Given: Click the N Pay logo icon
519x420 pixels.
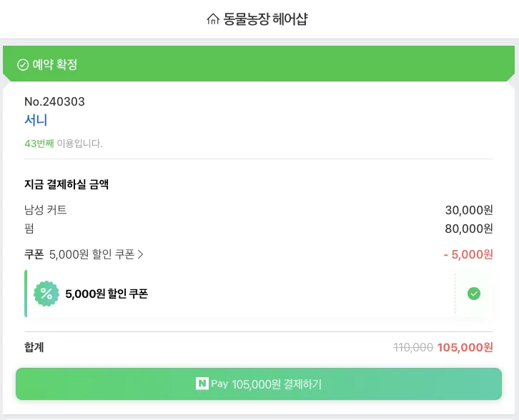Looking at the screenshot, I should (x=202, y=384).
